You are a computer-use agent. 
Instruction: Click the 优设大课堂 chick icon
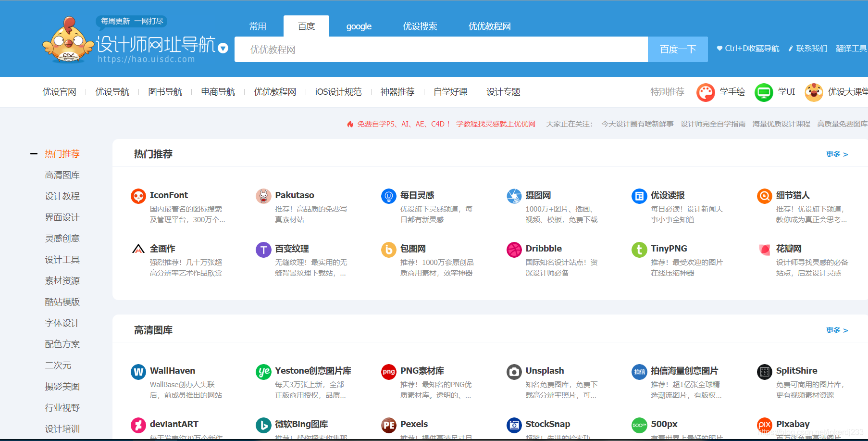(x=814, y=92)
